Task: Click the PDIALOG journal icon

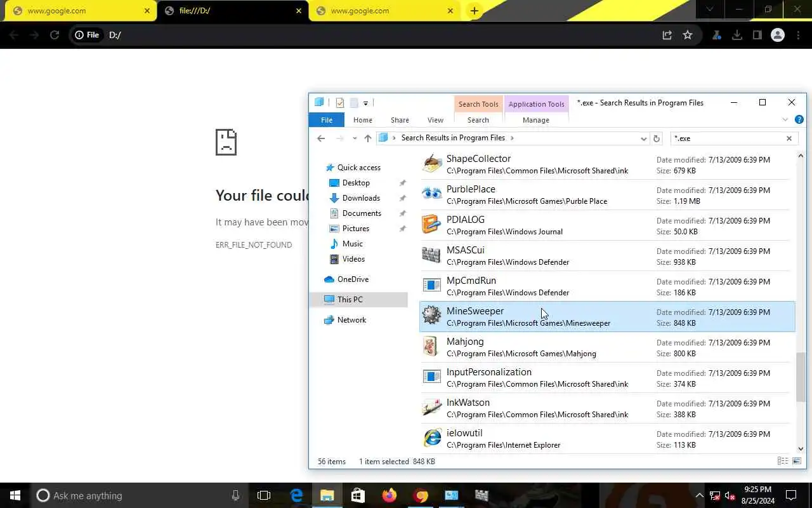Action: 432,225
